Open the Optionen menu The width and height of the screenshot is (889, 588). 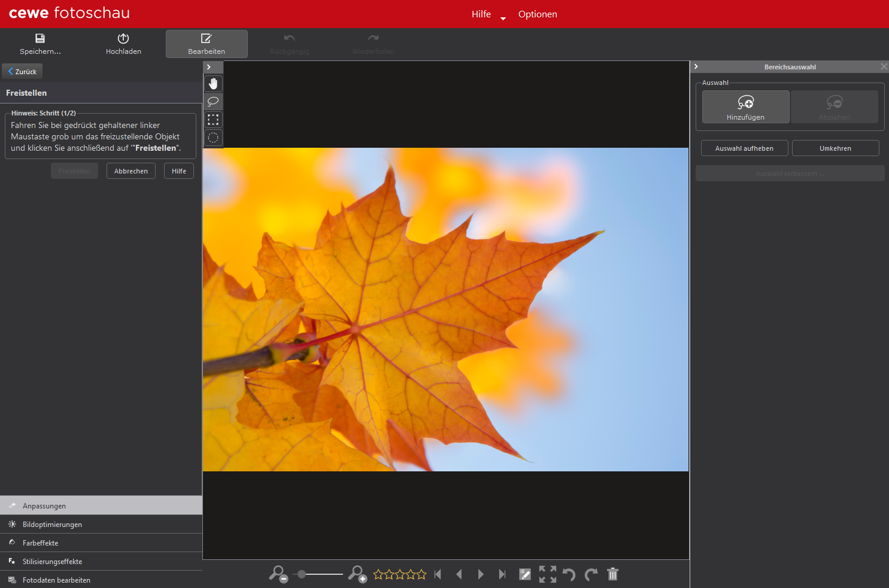pyautogui.click(x=538, y=14)
